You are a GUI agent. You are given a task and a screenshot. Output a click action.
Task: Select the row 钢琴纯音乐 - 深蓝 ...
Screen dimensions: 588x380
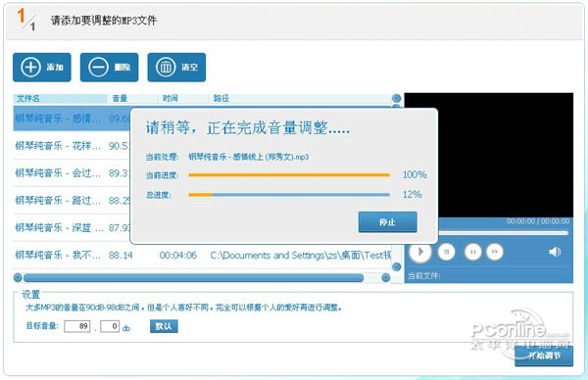click(x=72, y=228)
